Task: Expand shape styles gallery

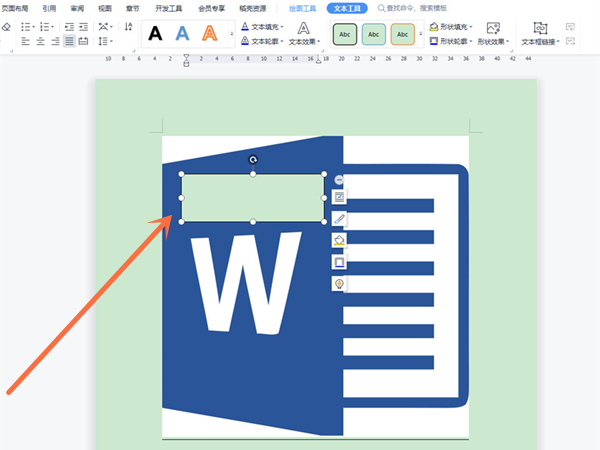Action: click(x=421, y=34)
